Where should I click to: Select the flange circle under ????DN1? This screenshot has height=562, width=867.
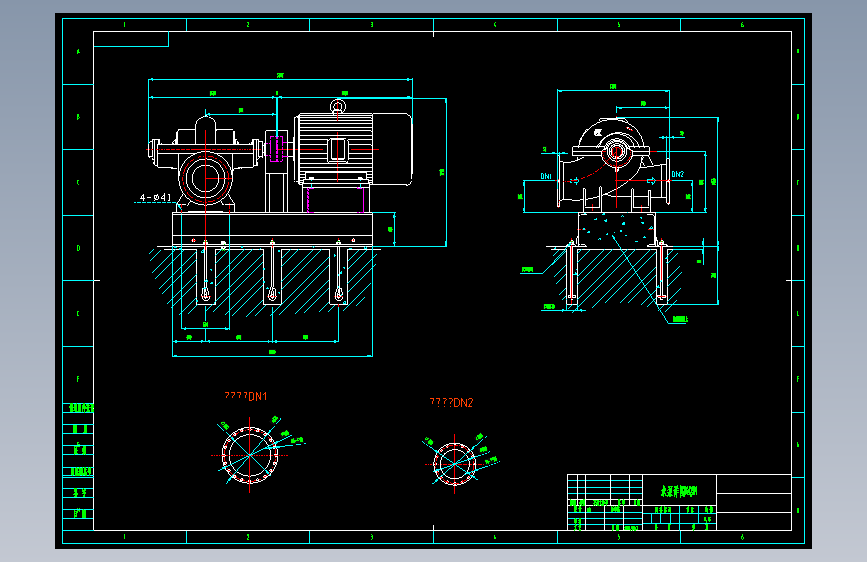[250, 455]
